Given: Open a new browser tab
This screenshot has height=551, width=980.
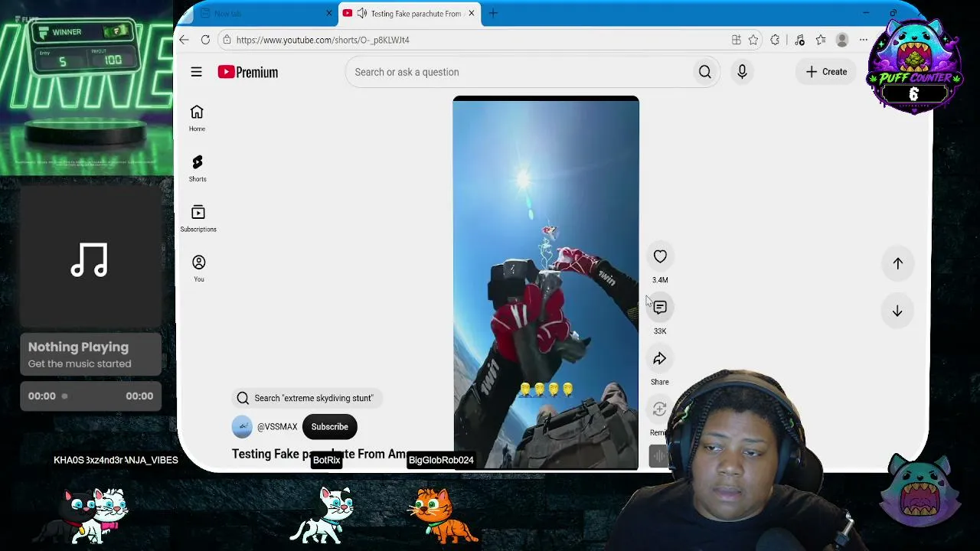Looking at the screenshot, I should (493, 13).
